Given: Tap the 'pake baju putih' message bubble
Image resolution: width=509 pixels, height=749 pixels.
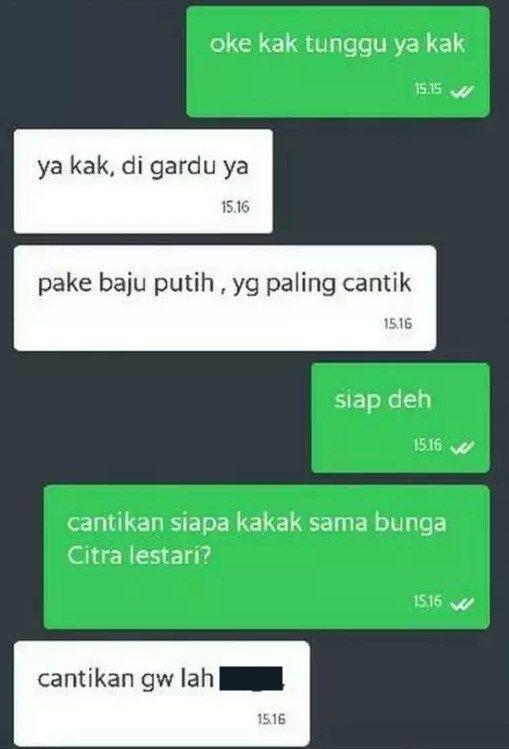Looking at the screenshot, I should pos(225,298).
